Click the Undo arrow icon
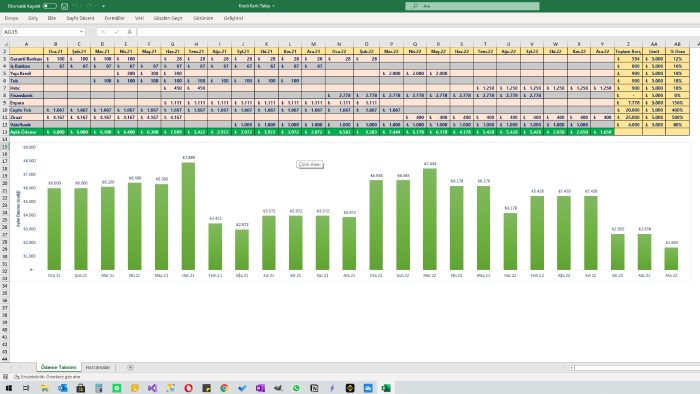The width and height of the screenshot is (700, 394). coord(75,6)
